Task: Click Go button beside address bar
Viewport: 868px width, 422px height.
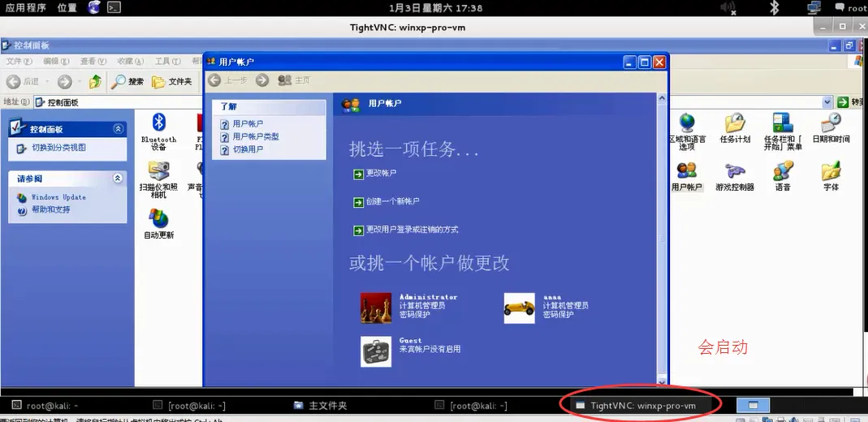Action: point(852,102)
